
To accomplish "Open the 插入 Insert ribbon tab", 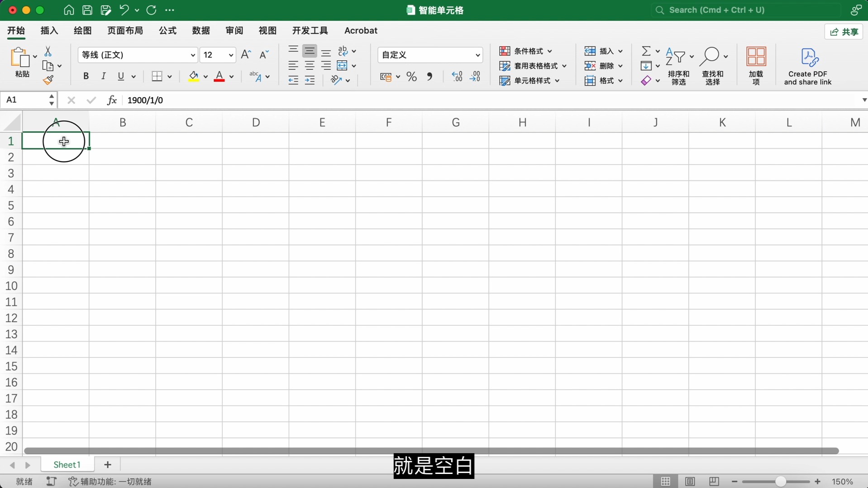I will (49, 30).
